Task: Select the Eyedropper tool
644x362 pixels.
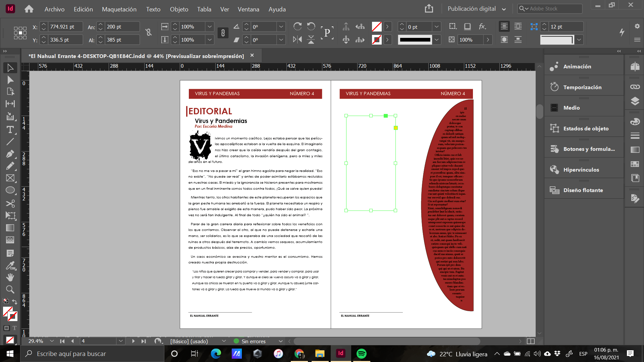Action: (10, 265)
